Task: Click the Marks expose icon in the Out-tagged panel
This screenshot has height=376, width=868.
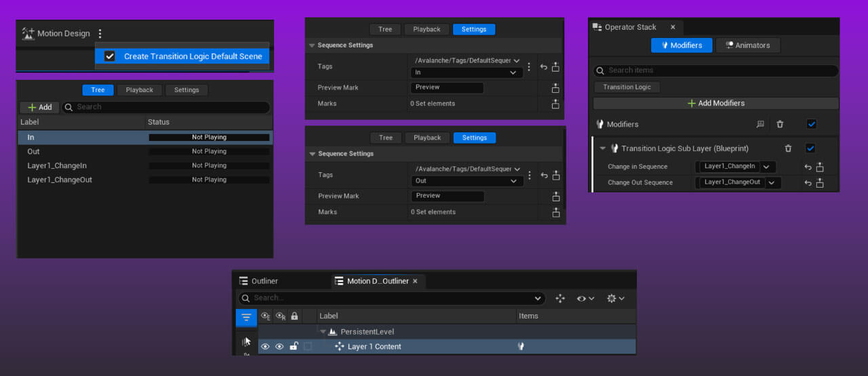Action: [x=556, y=212]
